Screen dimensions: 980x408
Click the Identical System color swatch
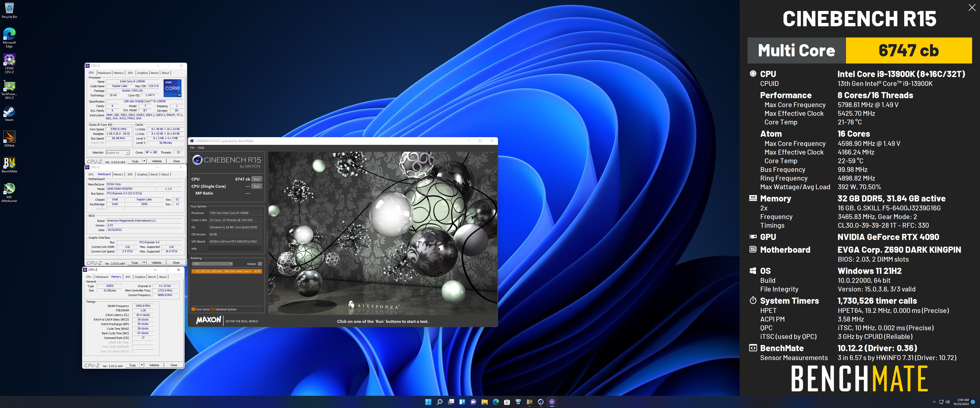tap(213, 310)
